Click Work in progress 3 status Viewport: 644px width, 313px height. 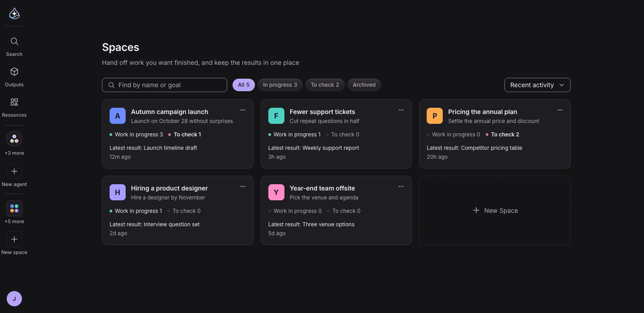point(136,135)
